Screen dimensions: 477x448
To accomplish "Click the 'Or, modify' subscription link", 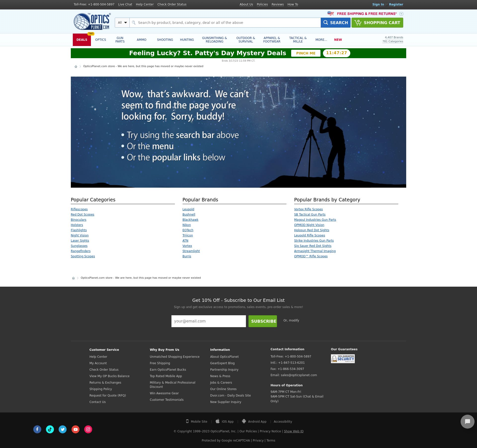I will 291,320.
